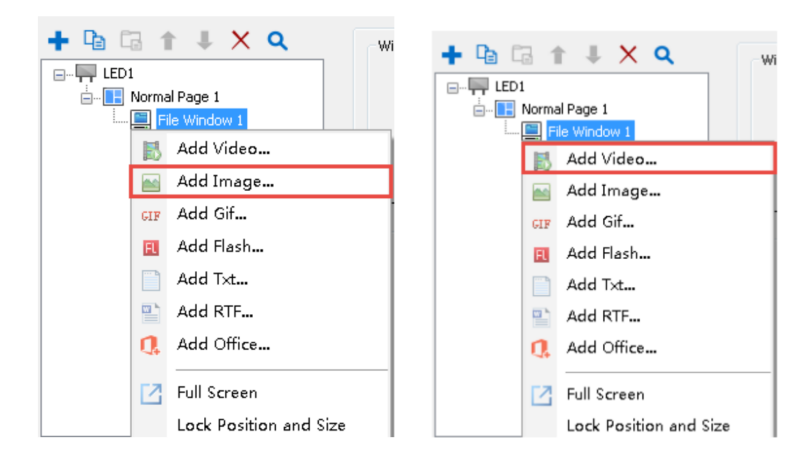
Task: Click the move down arrow in right screenshot
Action: (593, 55)
